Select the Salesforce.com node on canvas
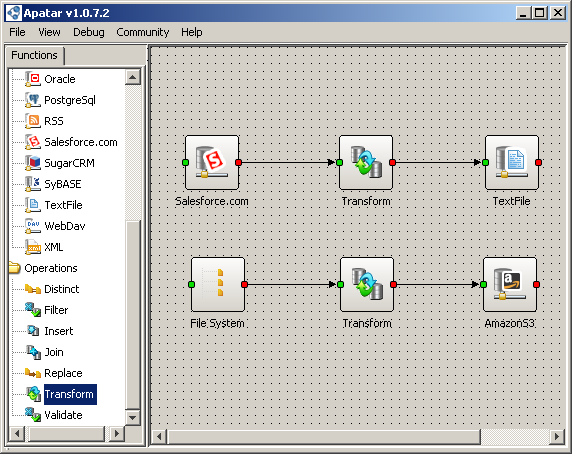Viewport: 572px width, 454px height. (212, 163)
